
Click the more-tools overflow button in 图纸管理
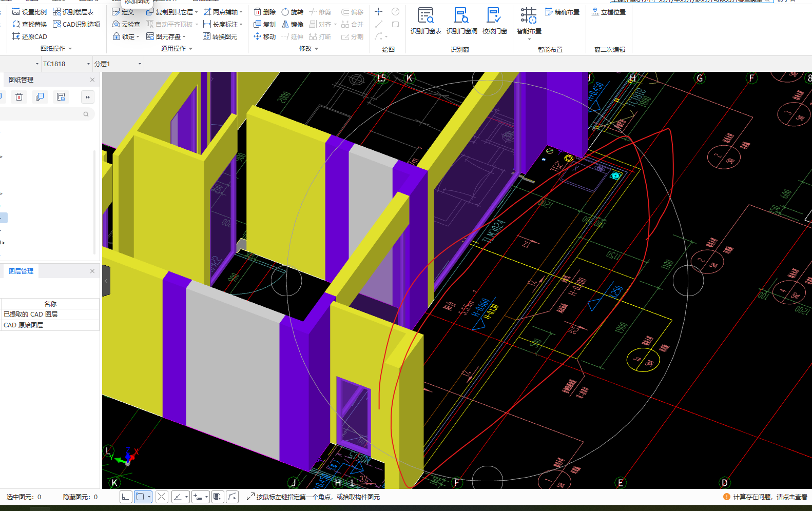tap(88, 97)
